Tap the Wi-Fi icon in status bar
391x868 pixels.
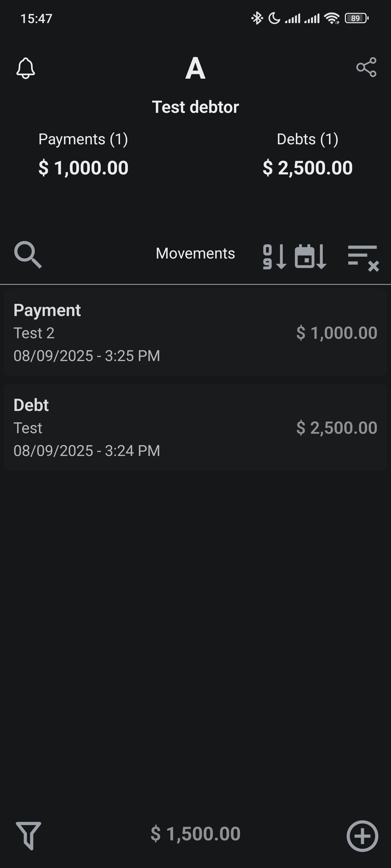pos(332,18)
